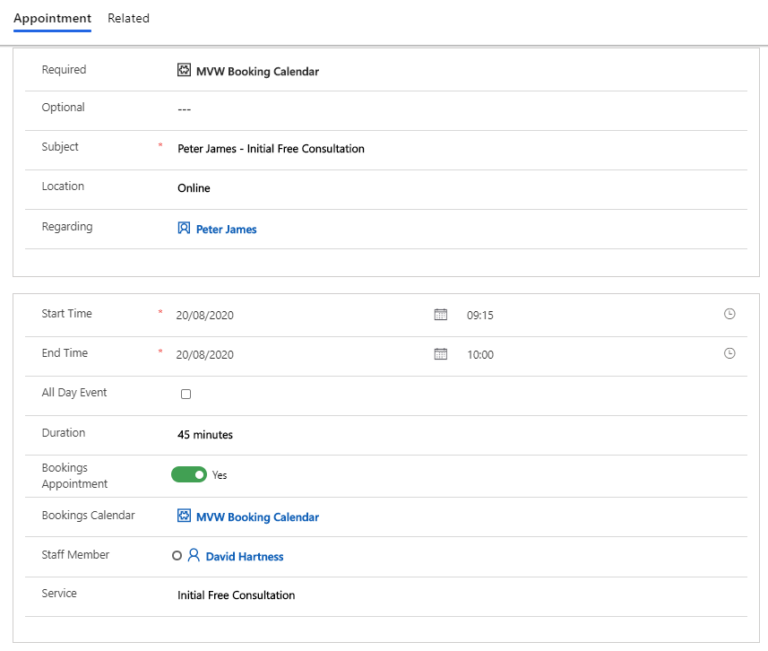Open the David Hartness staff member link

coord(244,556)
